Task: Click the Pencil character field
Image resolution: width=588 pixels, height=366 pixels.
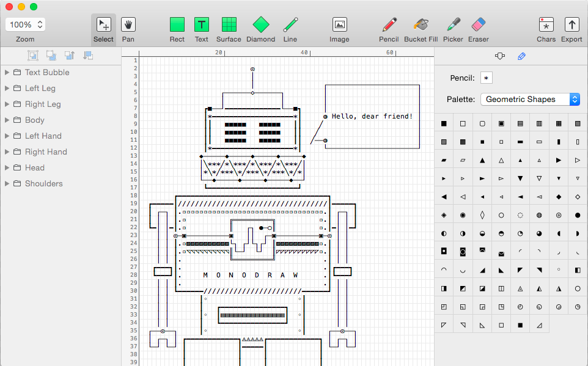Action: coord(487,78)
